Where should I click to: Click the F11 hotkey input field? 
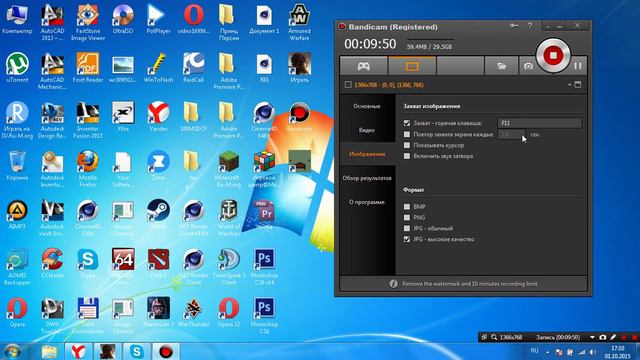pyautogui.click(x=540, y=123)
